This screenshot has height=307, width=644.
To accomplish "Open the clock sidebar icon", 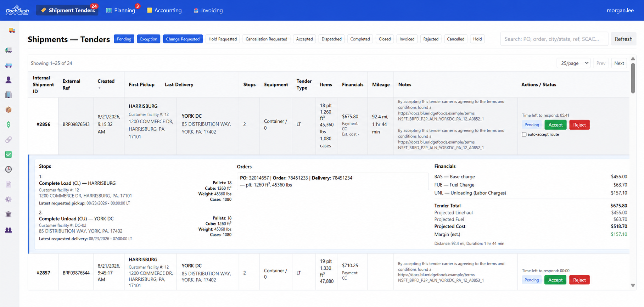I will point(9,169).
